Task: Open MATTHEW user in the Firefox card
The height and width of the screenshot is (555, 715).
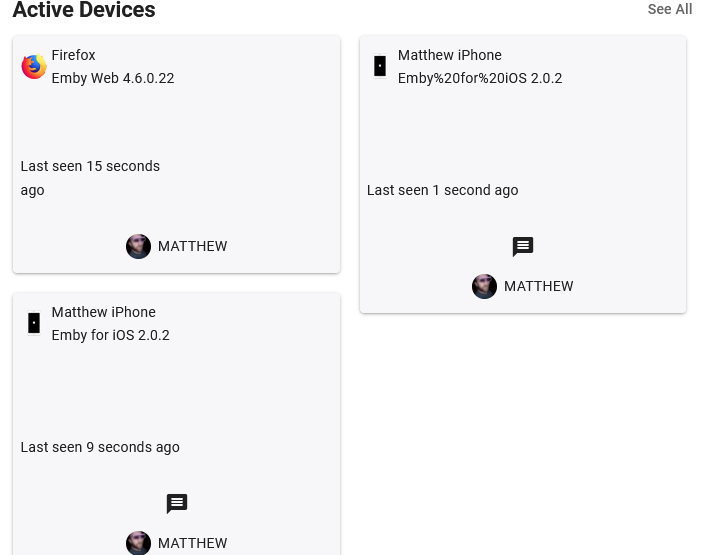Action: click(192, 246)
